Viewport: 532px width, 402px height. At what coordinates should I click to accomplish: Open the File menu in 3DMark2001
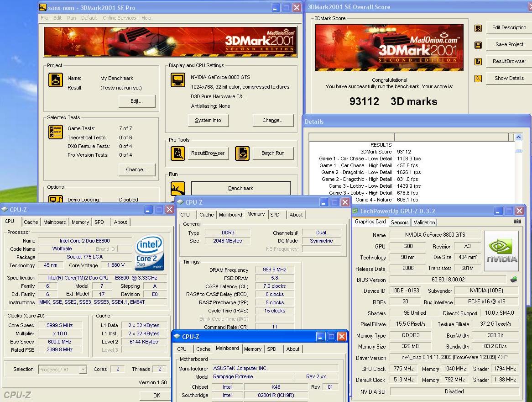coord(44,18)
